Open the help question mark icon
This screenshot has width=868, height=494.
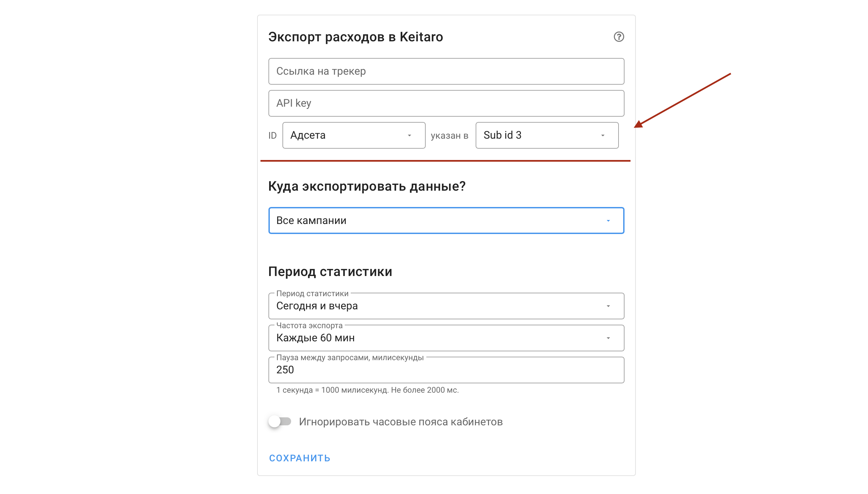[x=618, y=37]
